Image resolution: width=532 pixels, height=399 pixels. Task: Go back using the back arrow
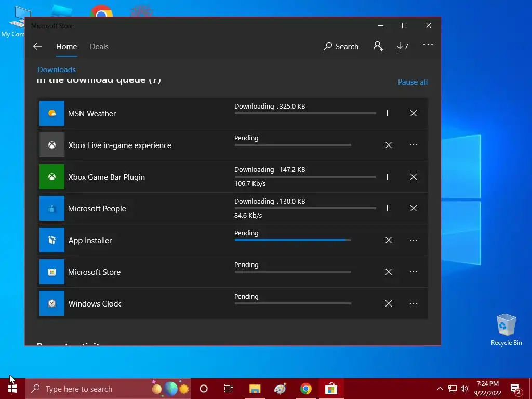pyautogui.click(x=37, y=46)
